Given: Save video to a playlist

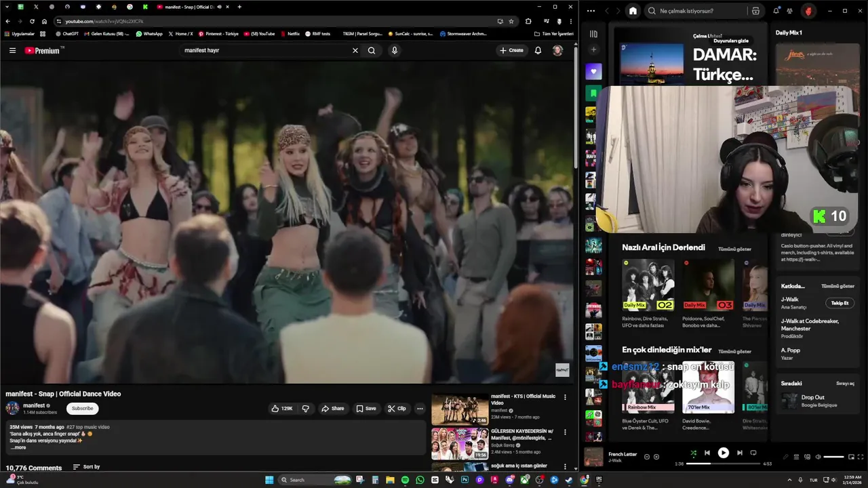Looking at the screenshot, I should click(366, 409).
